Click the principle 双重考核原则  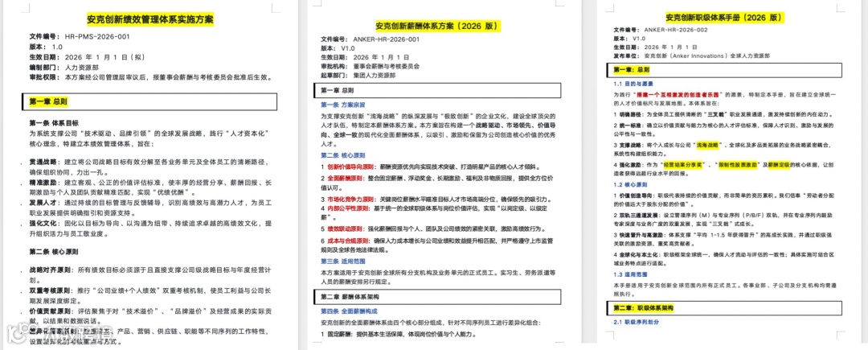tap(51, 290)
